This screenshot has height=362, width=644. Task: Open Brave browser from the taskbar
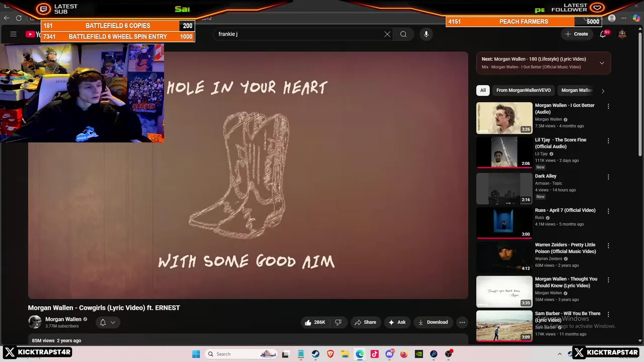pos(330,354)
